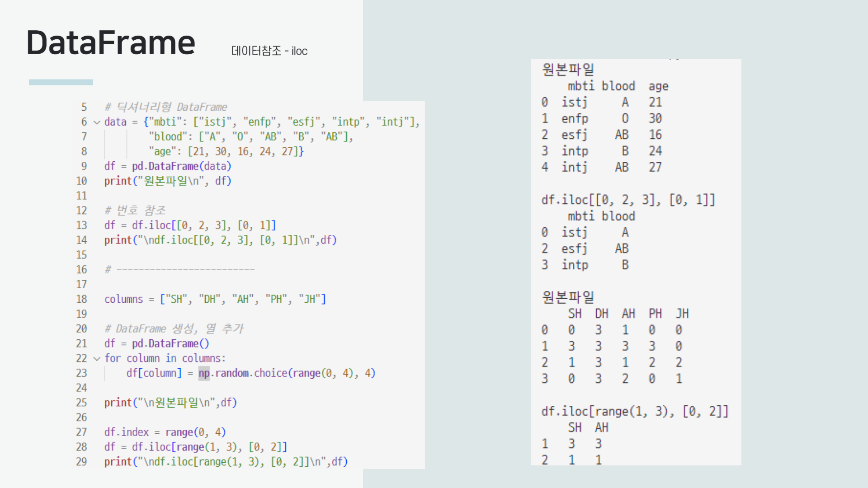Screen dimensions: 868x488
Task: Click line number 28 in the gutter
Action: (x=81, y=447)
